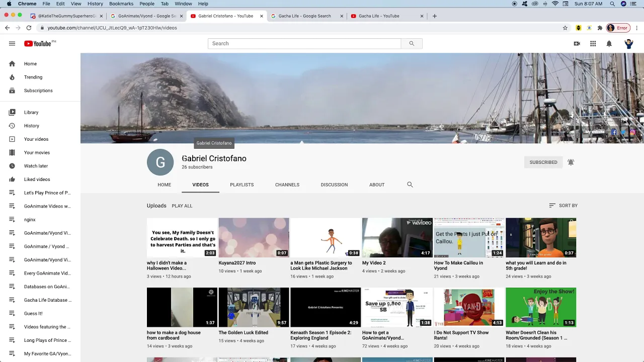Click the Wi-Fi icon in menu bar
Screen dimensions: 644x362
555,4
